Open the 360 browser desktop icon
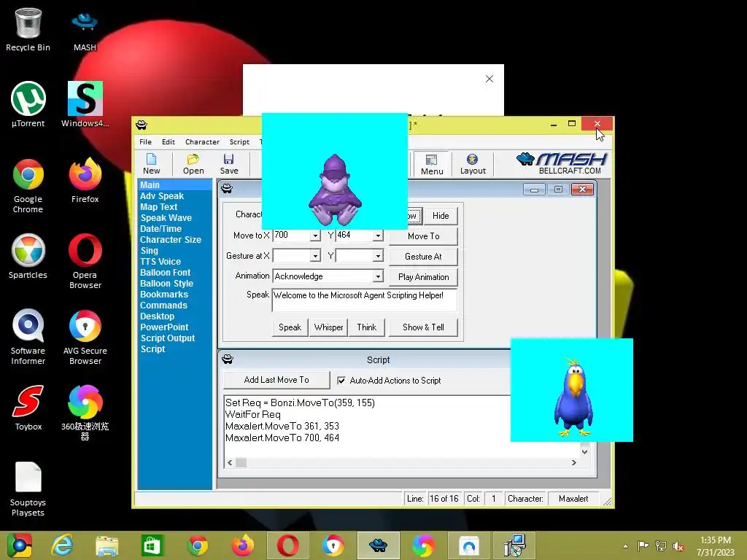Image resolution: width=747 pixels, height=560 pixels. pyautogui.click(x=85, y=413)
